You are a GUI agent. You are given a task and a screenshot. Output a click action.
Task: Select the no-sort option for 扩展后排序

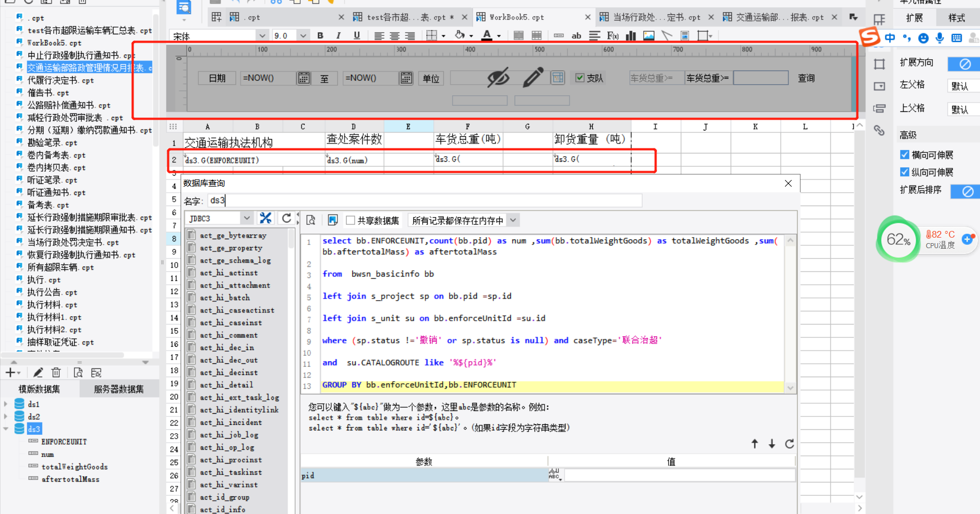point(967,192)
